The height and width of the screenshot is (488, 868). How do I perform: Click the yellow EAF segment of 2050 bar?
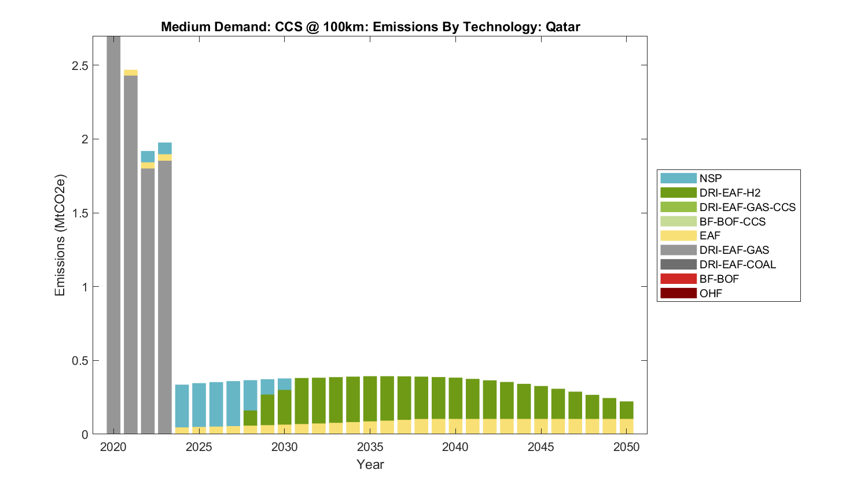[626, 426]
